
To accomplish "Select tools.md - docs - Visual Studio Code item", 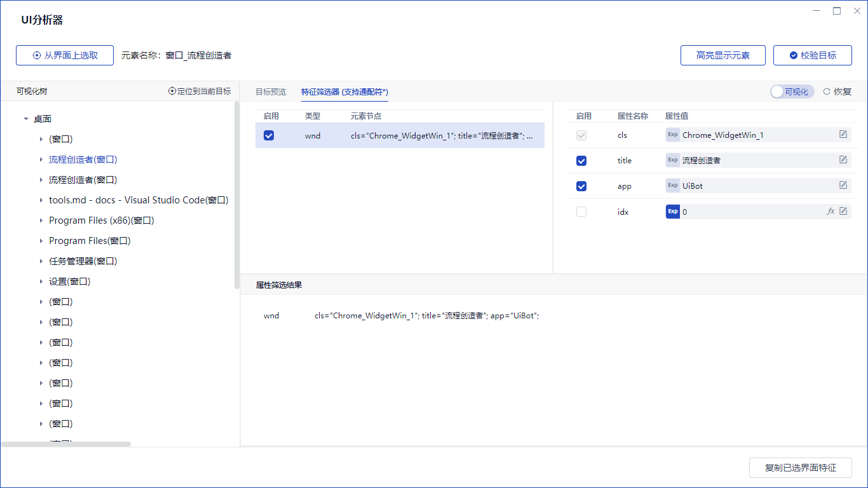I will tap(139, 200).
